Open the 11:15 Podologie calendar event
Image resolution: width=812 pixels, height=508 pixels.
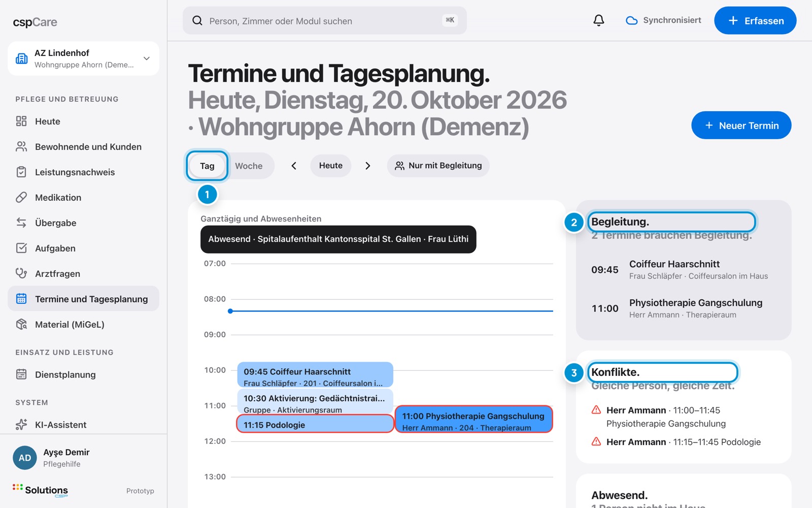coord(315,424)
